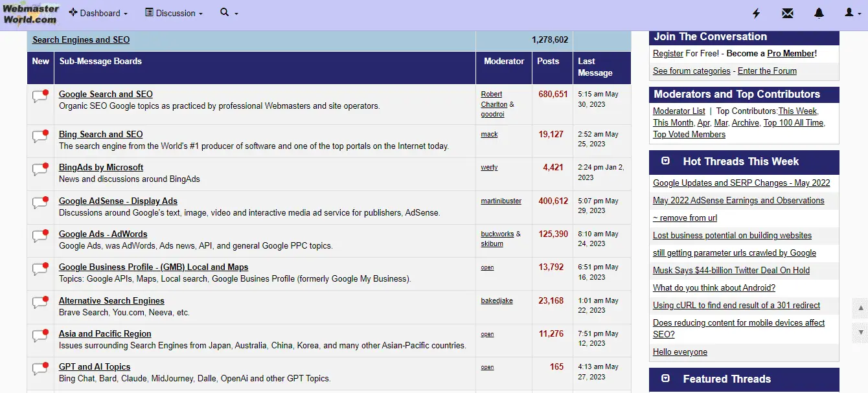
Task: View Top Contributors This Month
Action: click(x=673, y=123)
